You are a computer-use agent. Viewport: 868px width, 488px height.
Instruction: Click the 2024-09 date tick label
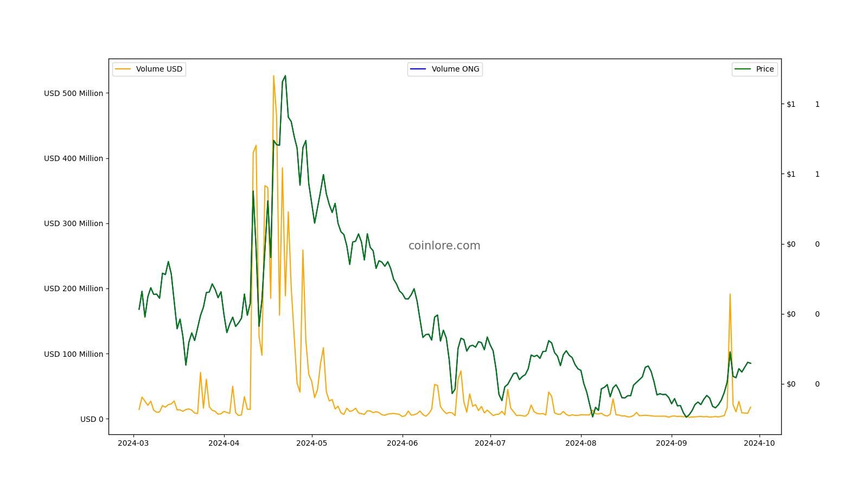[672, 443]
